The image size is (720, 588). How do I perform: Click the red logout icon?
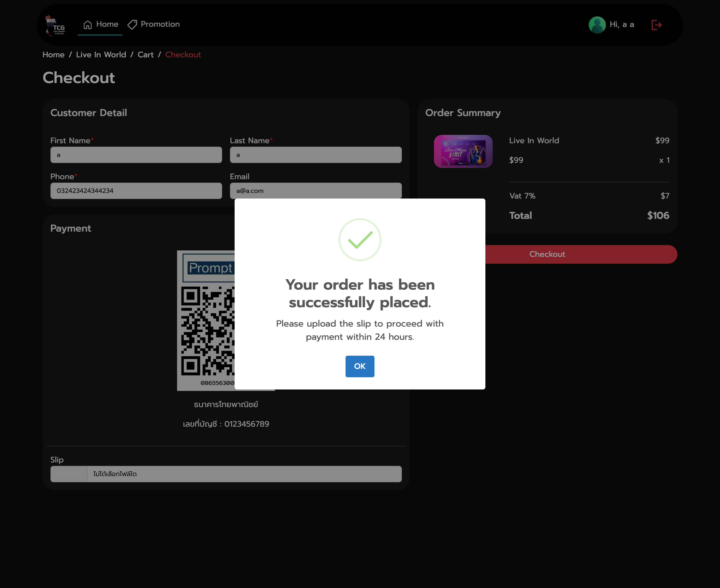656,25
